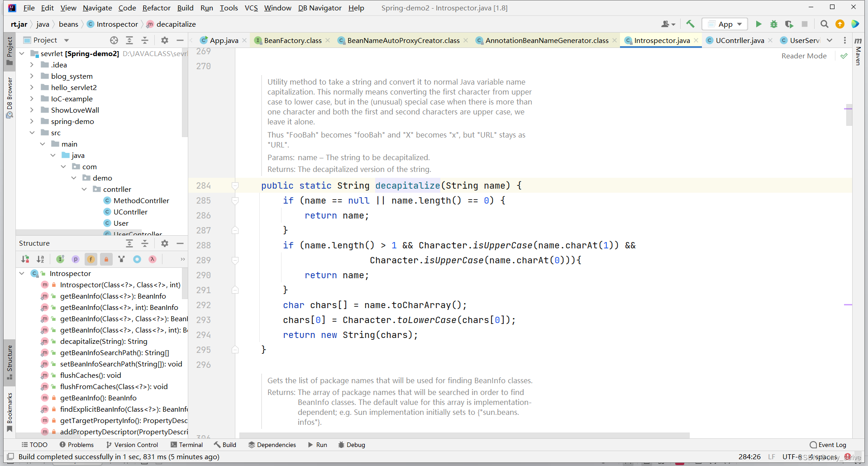This screenshot has height=466, width=868.
Task: Open the Refactor menu
Action: [x=156, y=8]
